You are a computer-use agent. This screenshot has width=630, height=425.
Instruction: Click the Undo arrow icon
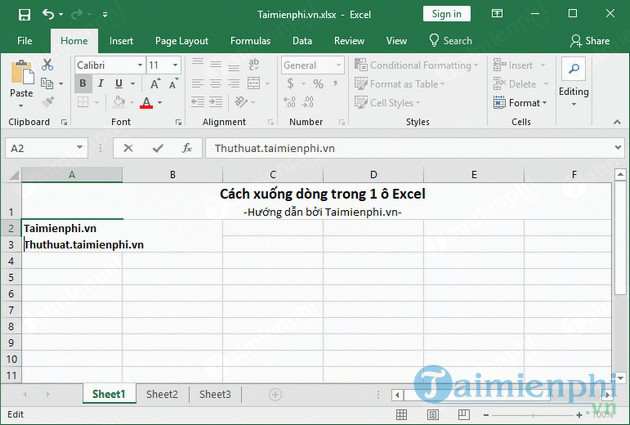(48, 14)
